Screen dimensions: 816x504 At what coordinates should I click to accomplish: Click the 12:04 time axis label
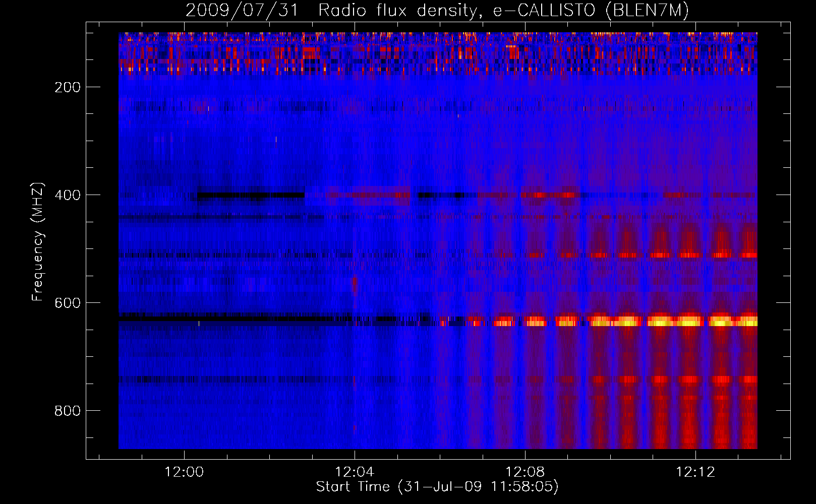(x=355, y=472)
